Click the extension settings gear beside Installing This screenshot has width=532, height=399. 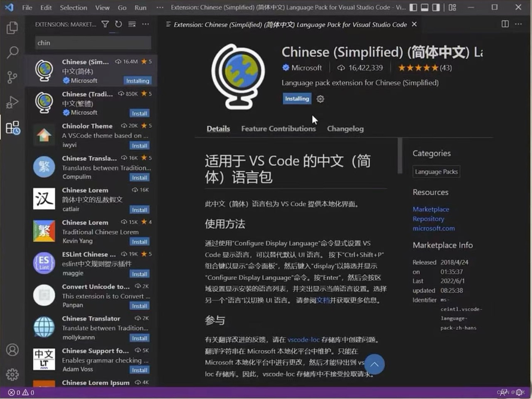(320, 99)
